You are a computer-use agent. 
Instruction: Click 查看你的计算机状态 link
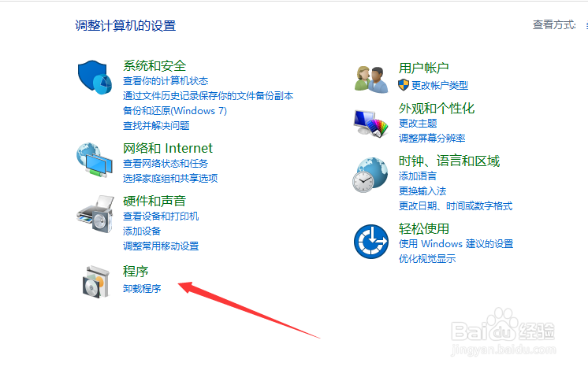166,81
